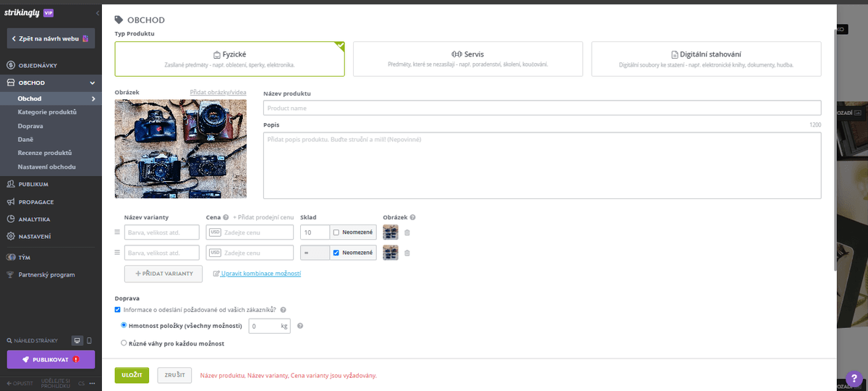This screenshot has width=868, height=391.
Task: Click the large cameras product image
Action: click(181, 148)
